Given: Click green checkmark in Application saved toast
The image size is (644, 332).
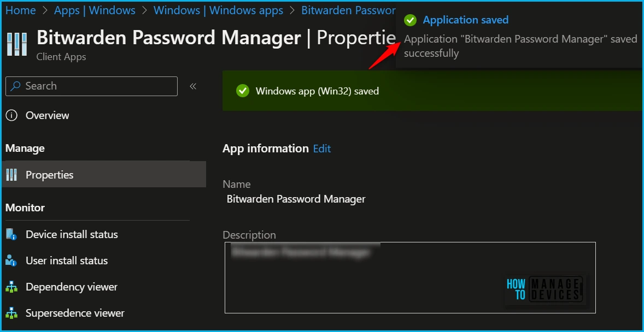Looking at the screenshot, I should click(x=410, y=20).
